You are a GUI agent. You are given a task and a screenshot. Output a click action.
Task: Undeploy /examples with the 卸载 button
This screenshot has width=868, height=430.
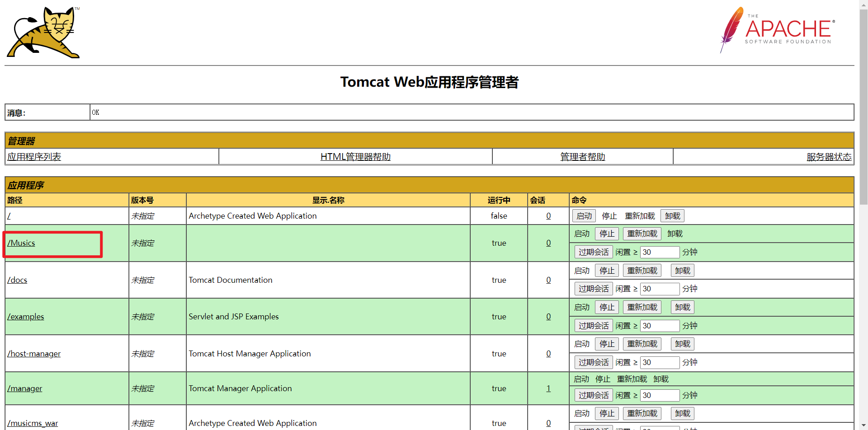coord(682,307)
